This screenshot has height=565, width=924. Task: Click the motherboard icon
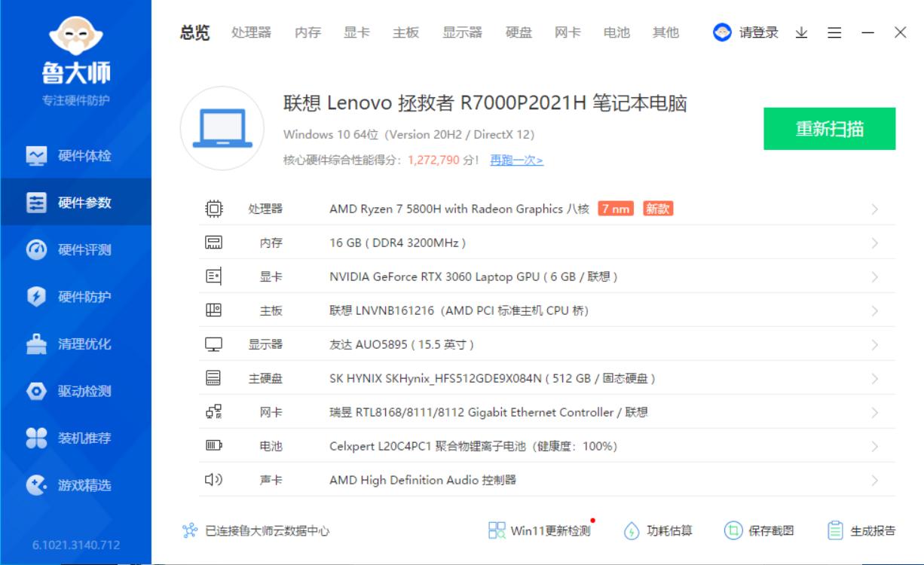(x=213, y=310)
